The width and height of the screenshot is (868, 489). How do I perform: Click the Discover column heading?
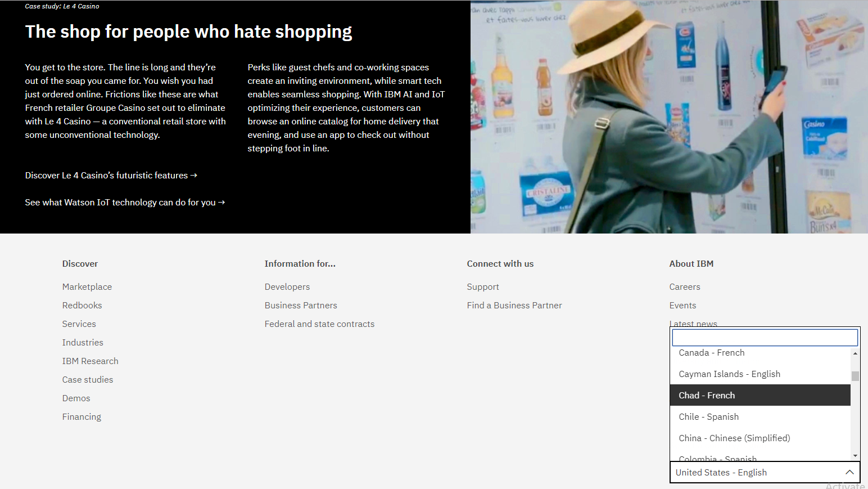click(x=80, y=264)
